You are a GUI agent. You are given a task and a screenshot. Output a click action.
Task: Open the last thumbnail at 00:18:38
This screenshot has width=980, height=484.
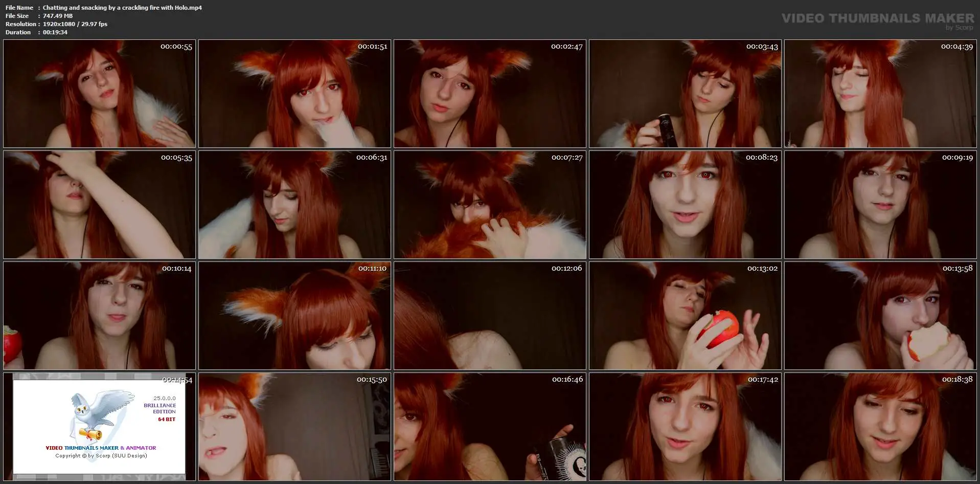[880, 427]
